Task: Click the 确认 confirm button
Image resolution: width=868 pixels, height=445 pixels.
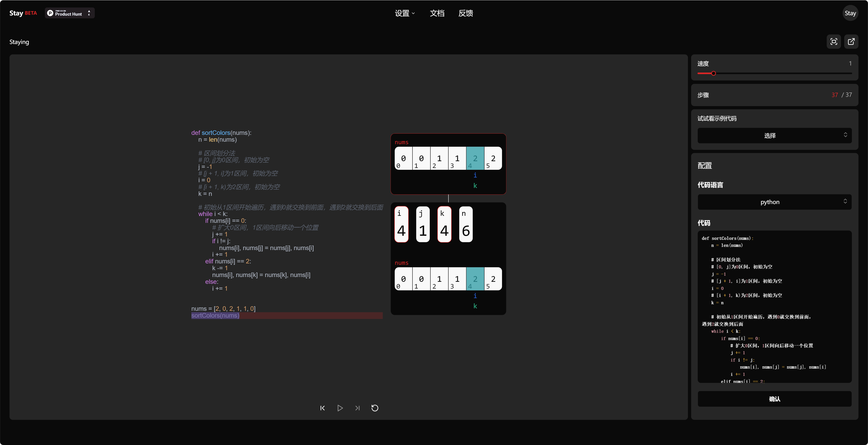Action: [774, 399]
